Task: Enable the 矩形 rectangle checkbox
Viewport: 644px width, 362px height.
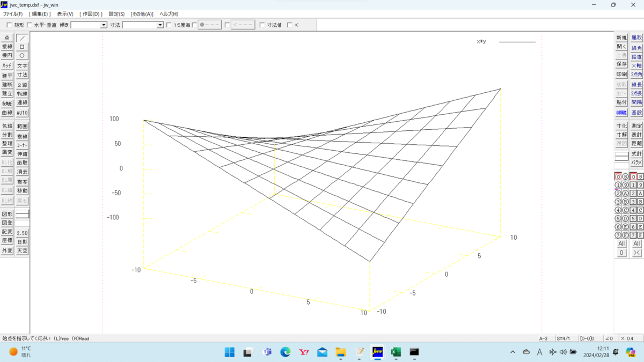Action: [9, 24]
